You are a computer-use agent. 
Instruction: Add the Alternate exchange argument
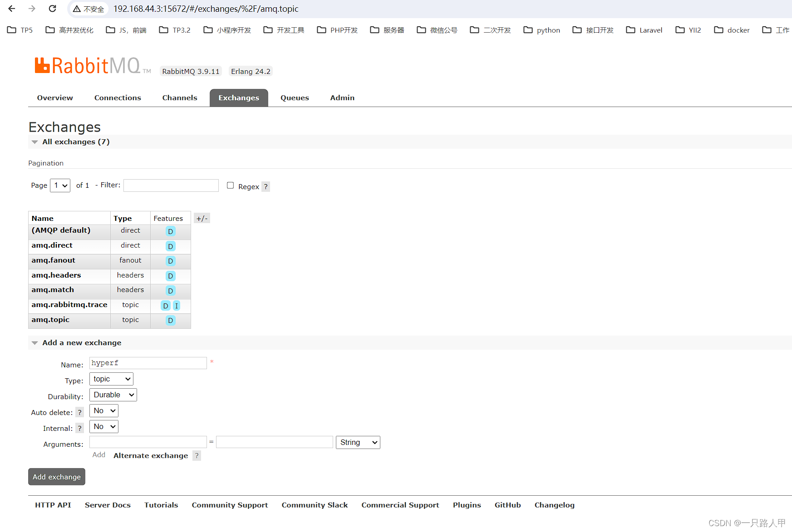pyautogui.click(x=151, y=456)
